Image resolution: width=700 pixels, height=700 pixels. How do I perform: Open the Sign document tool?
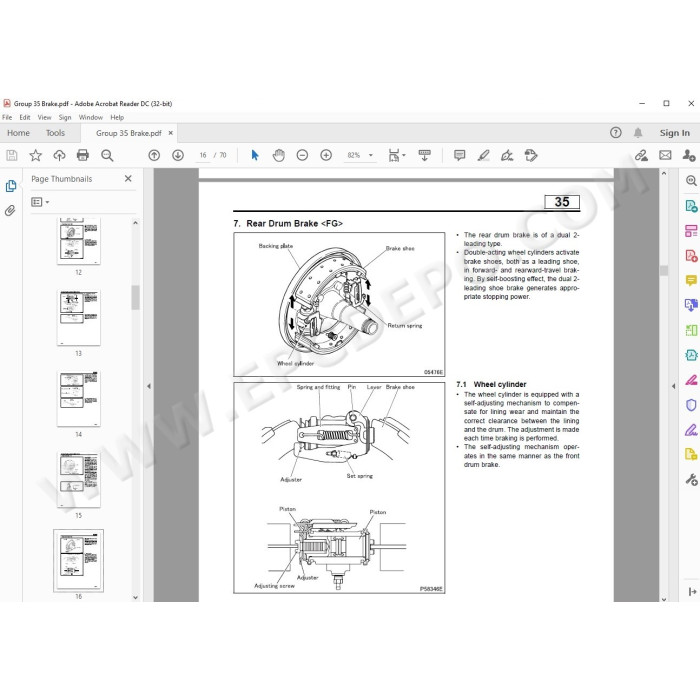coord(507,155)
